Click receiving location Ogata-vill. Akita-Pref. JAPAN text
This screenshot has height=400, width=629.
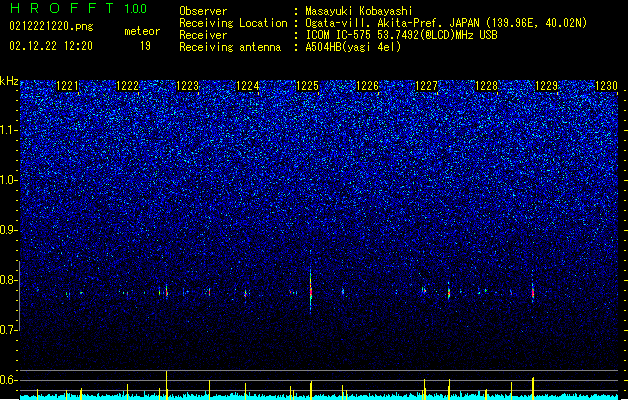pos(446,23)
